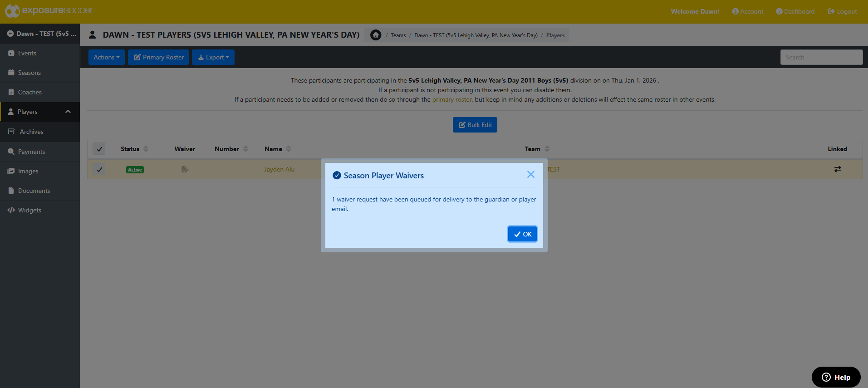868x388 pixels.
Task: Open the home breadcrumb icon
Action: (376, 35)
